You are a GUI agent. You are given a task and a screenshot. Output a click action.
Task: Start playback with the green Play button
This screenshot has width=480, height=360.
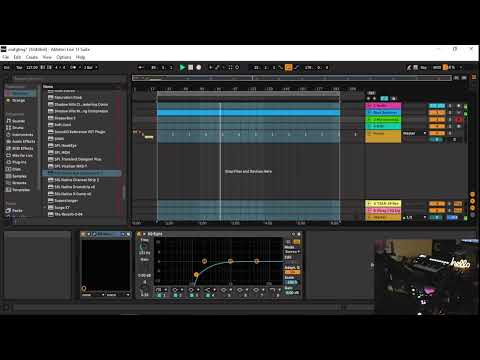pos(182,67)
